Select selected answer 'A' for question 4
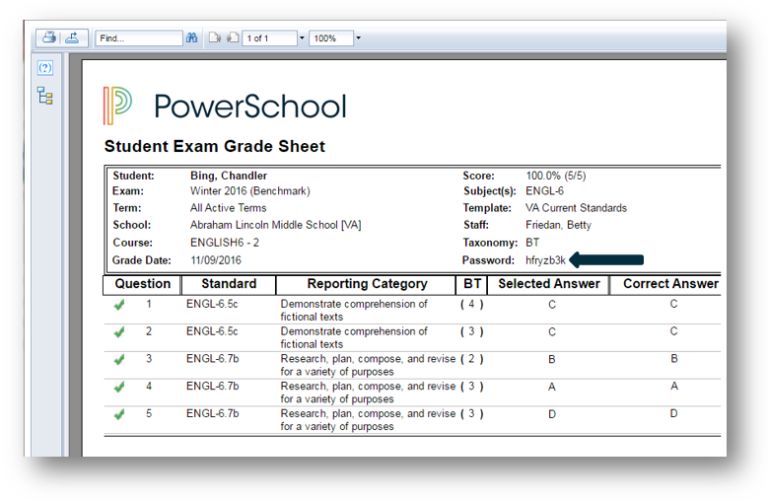 coord(552,387)
